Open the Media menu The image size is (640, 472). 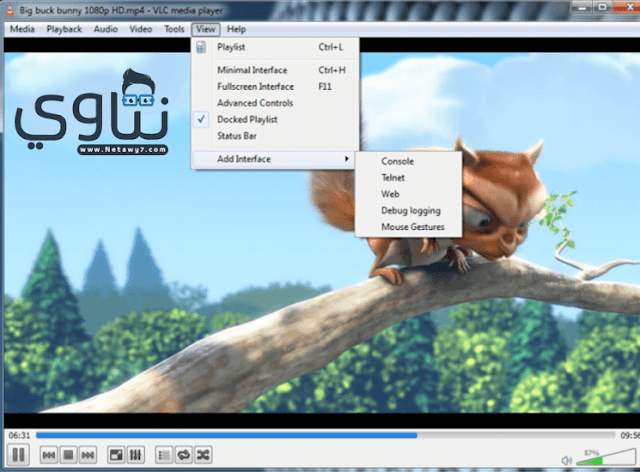click(22, 29)
